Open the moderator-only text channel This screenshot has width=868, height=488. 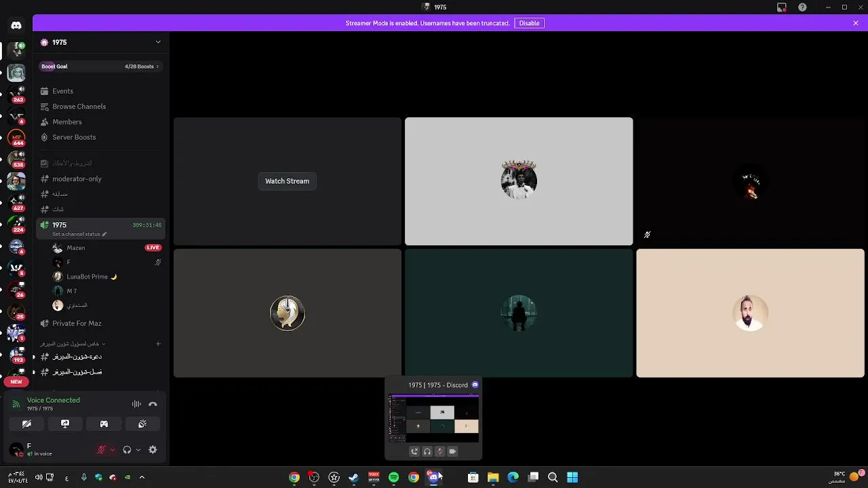click(101, 179)
